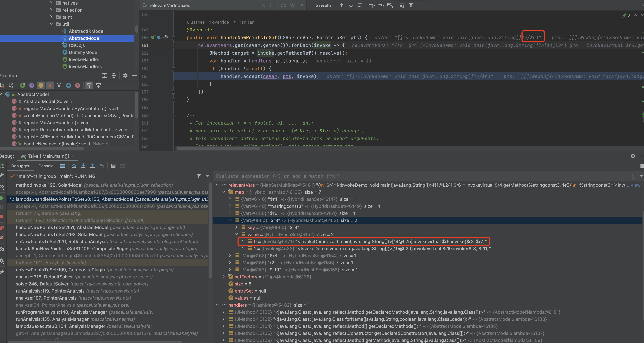Screen dimensions: 644x343
Task: Click new line search history icon
Action: pos(271,5)
